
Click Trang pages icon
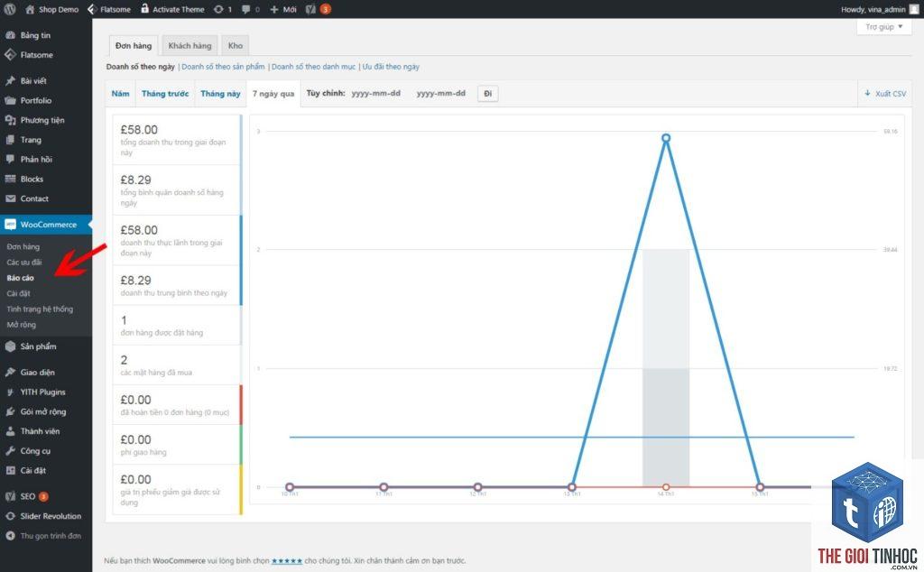[x=10, y=140]
